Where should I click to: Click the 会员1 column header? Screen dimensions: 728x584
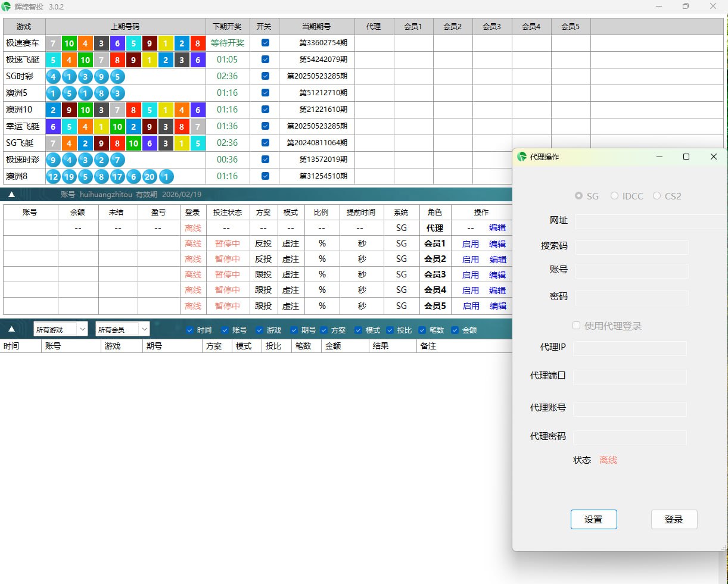(x=413, y=26)
